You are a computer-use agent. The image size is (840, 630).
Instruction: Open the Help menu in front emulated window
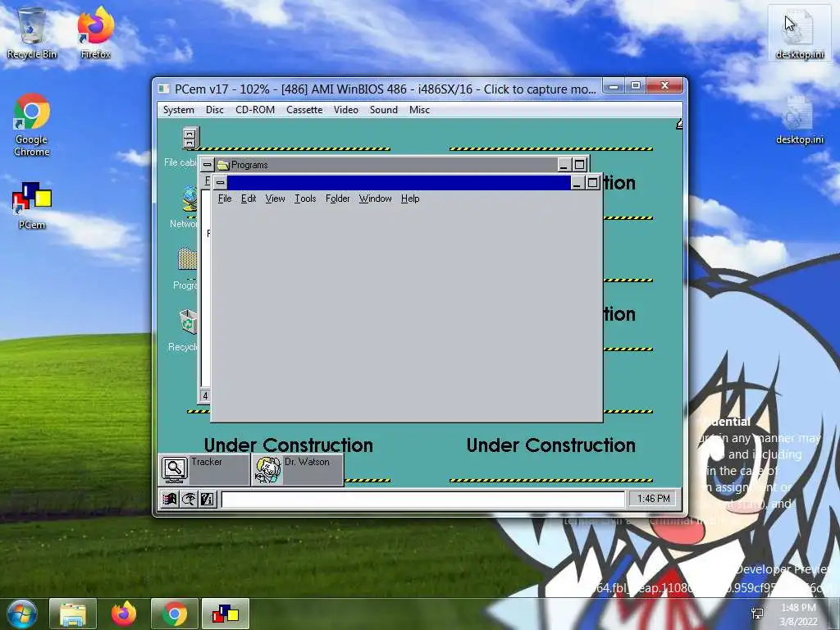[x=410, y=199]
